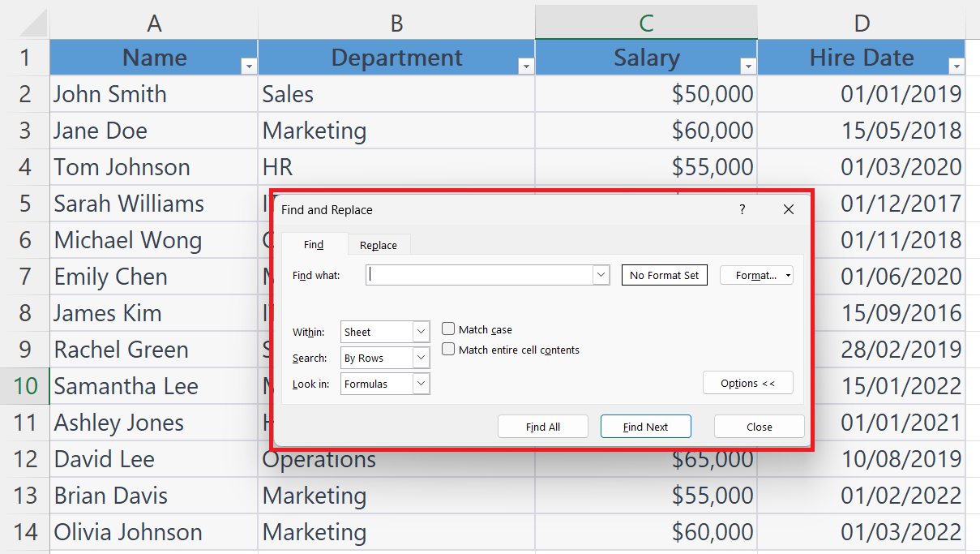The height and width of the screenshot is (554, 980).
Task: Select row 14 header
Action: (x=25, y=532)
